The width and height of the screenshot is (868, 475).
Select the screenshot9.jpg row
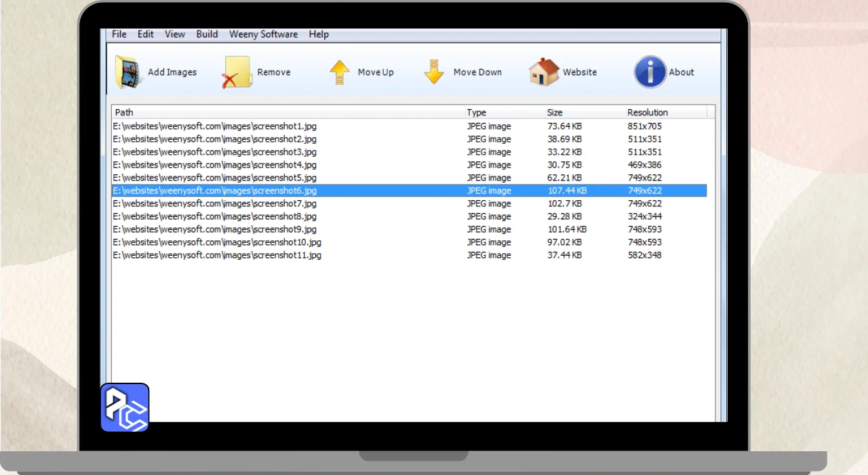pos(409,229)
